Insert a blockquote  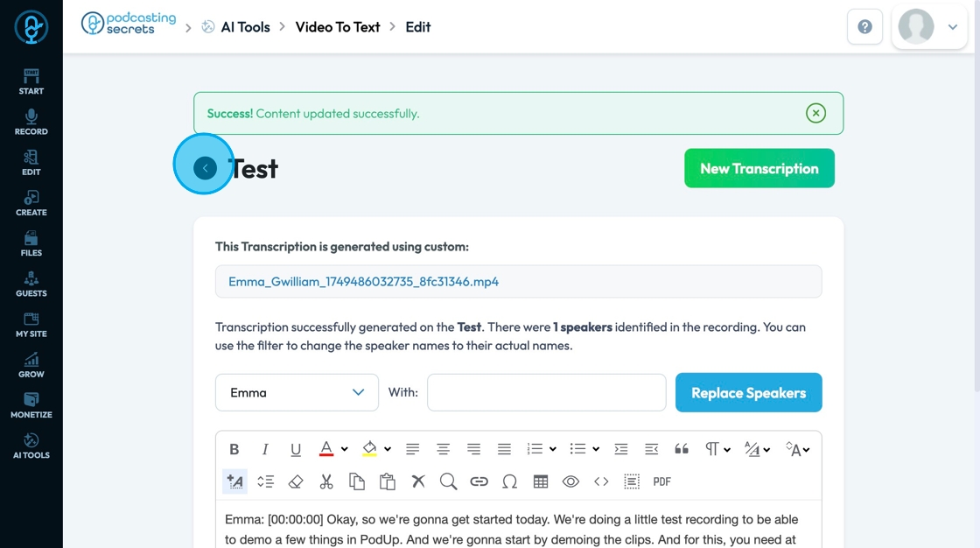pos(682,449)
